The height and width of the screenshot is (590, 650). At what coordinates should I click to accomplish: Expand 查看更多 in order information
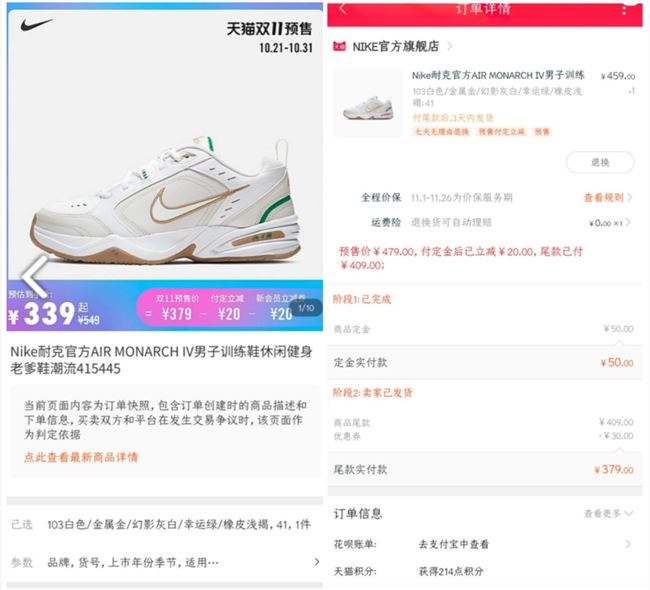609,513
